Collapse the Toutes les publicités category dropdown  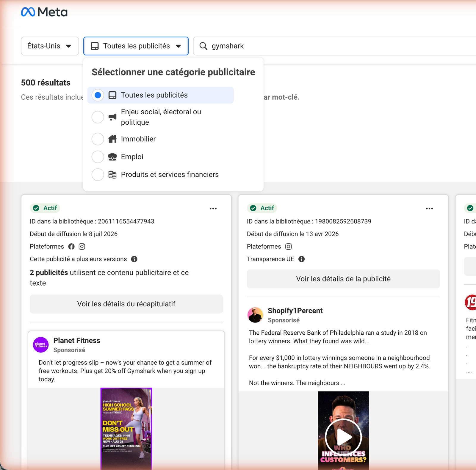click(x=136, y=46)
